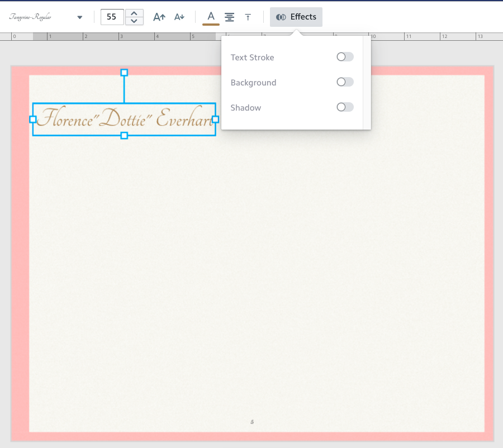
Task: Click the font size input field
Action: click(112, 17)
